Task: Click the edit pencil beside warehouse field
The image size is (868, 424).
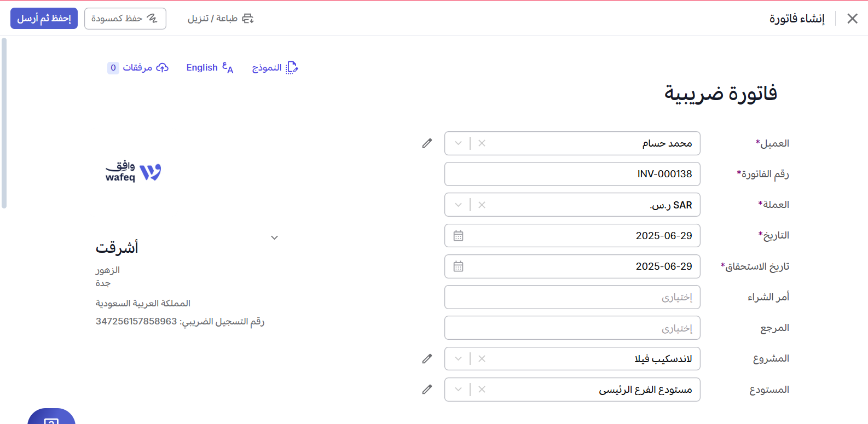Action: (x=427, y=390)
